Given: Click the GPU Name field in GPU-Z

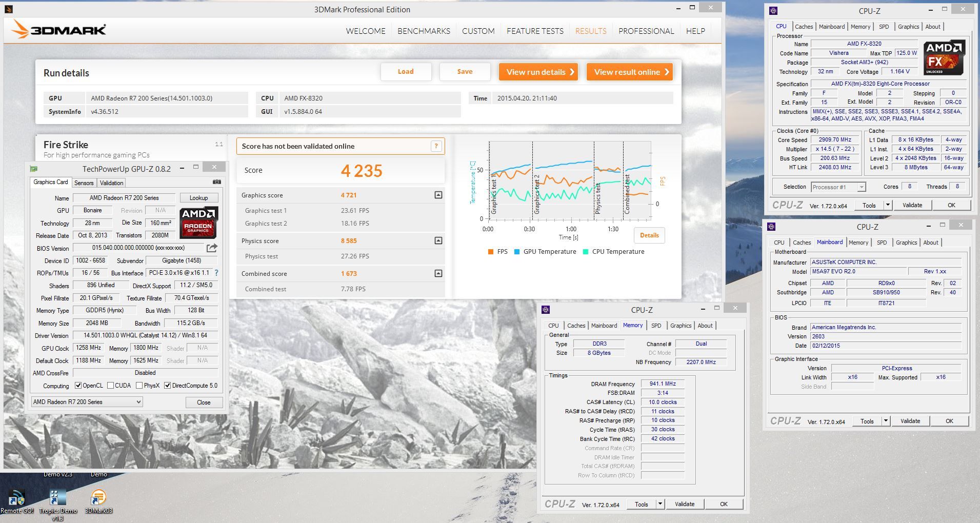Looking at the screenshot, I should pyautogui.click(x=124, y=198).
